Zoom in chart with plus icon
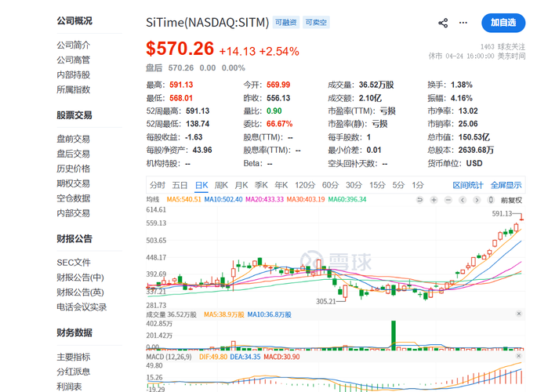 click(434, 200)
